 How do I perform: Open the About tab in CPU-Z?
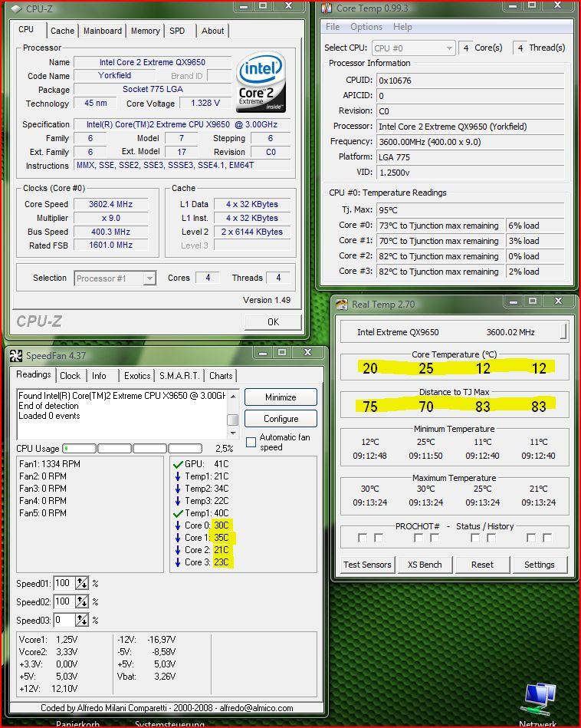tap(212, 31)
